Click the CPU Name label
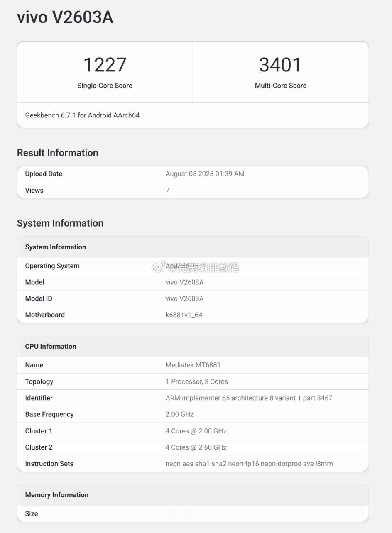The width and height of the screenshot is (392, 533). coord(34,365)
